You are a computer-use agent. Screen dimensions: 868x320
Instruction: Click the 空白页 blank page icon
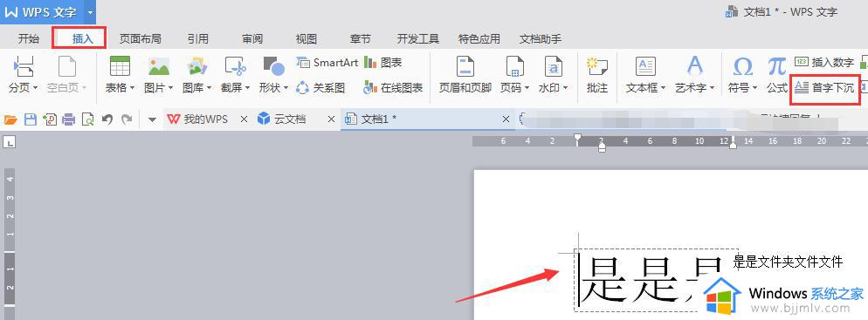tap(67, 66)
